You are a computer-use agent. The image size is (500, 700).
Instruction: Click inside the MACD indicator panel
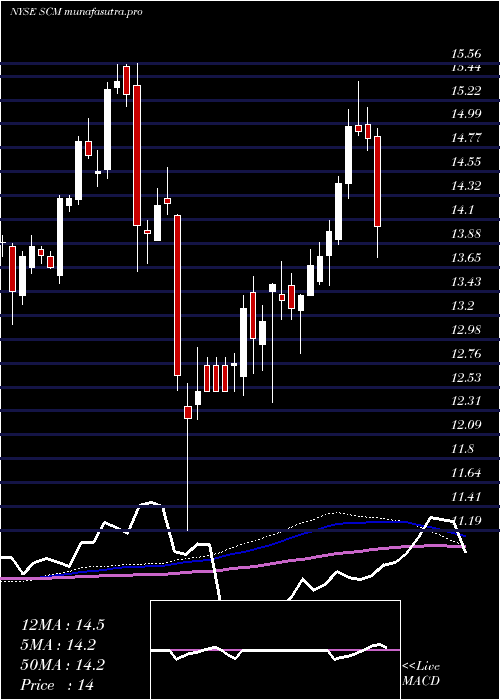click(x=275, y=650)
